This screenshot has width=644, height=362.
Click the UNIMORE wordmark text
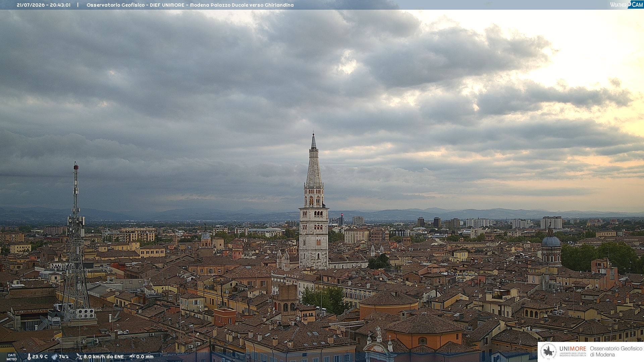click(573, 349)
